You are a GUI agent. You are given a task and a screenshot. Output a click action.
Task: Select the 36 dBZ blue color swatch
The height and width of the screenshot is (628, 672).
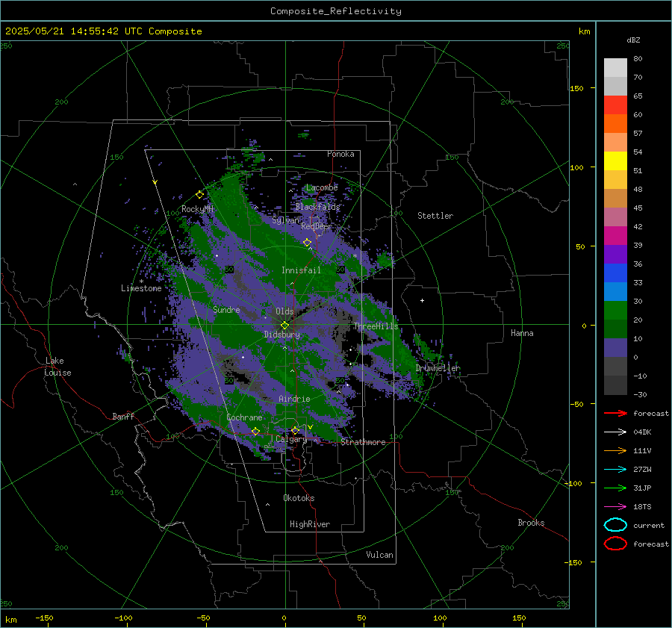tap(615, 273)
